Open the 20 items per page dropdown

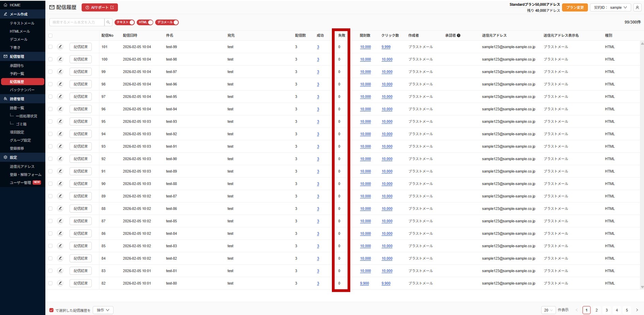(x=548, y=310)
